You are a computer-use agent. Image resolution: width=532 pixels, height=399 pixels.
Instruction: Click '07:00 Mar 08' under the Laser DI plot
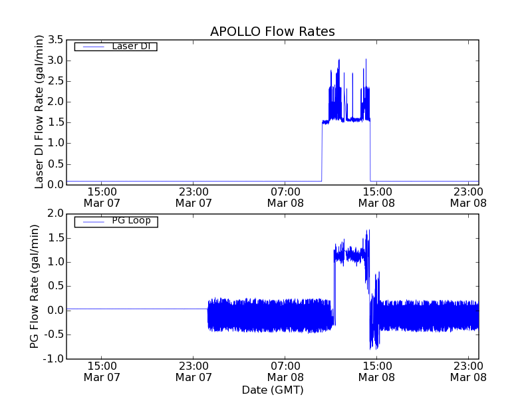285,198
